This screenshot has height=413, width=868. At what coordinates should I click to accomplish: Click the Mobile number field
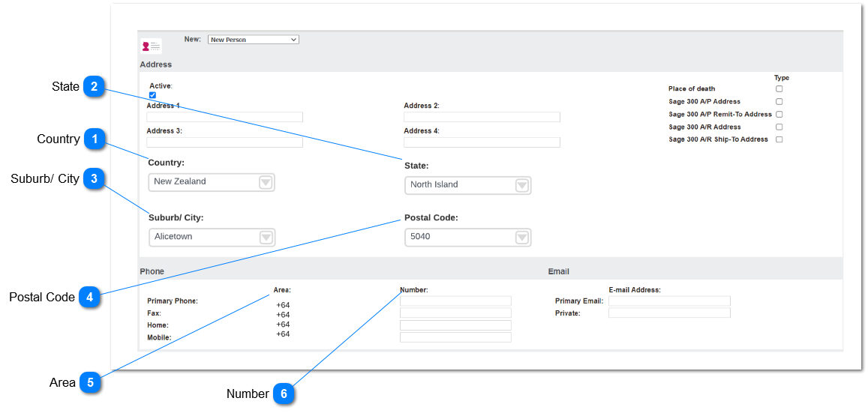click(455, 337)
